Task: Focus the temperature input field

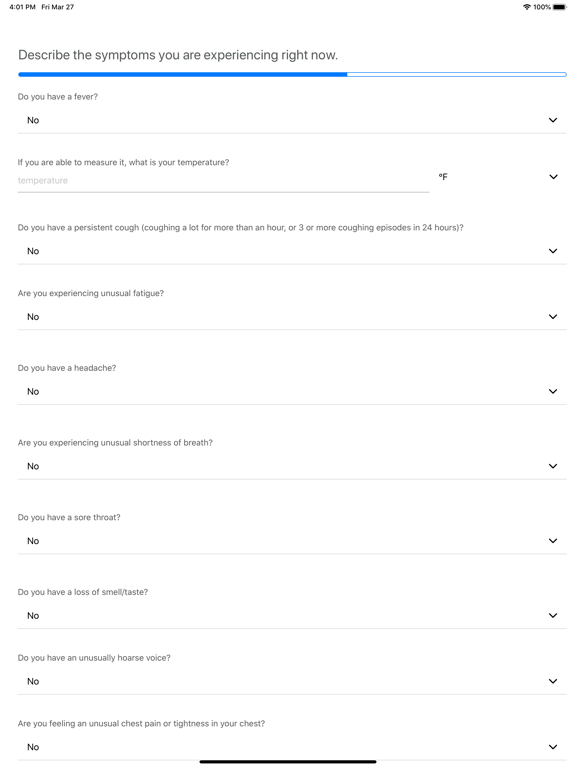Action: pyautogui.click(x=223, y=181)
